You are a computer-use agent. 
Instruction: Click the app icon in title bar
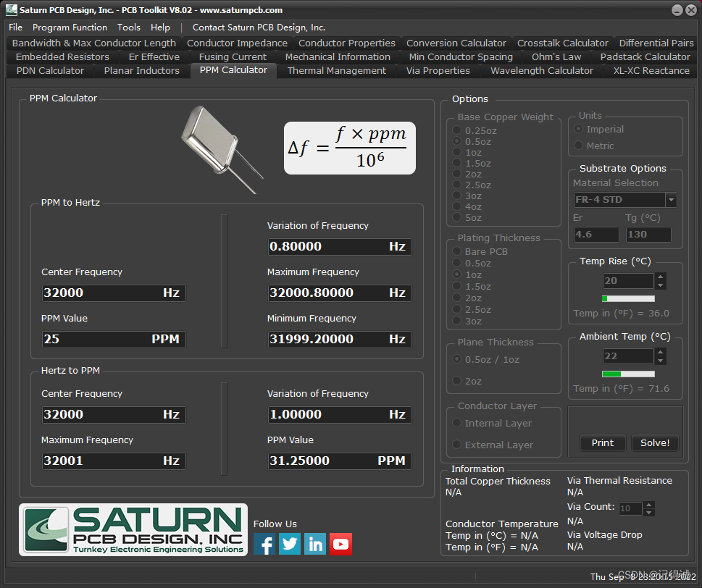click(x=11, y=10)
